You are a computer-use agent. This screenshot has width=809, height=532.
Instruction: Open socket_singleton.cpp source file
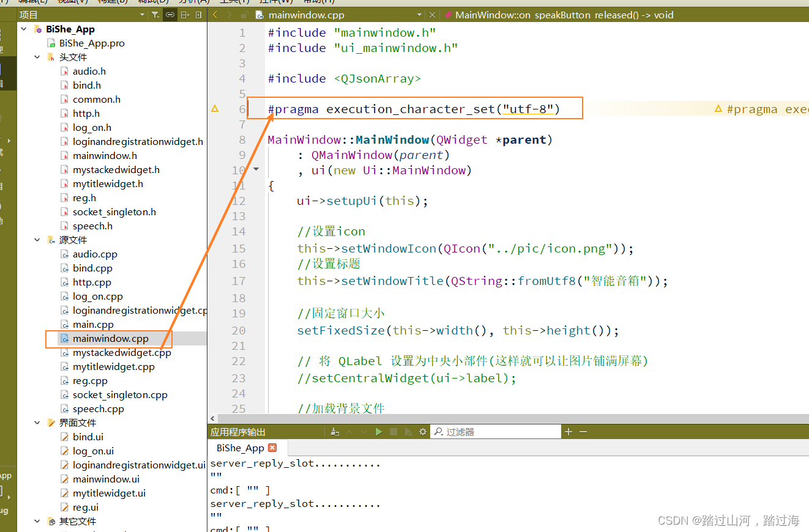click(120, 394)
